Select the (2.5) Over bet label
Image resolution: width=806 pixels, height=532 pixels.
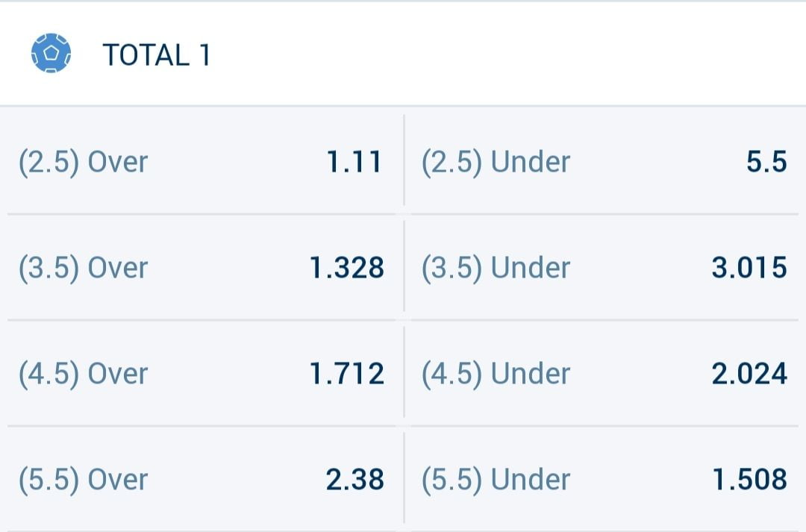(84, 162)
